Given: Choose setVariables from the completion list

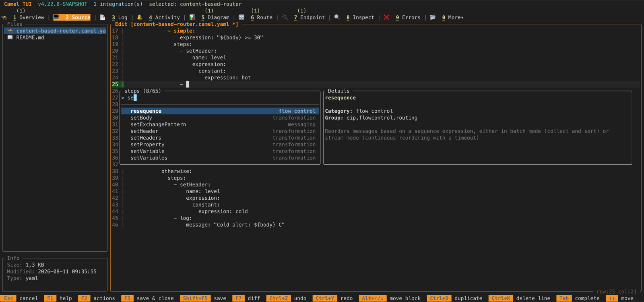Looking at the screenshot, I should (x=220, y=158).
